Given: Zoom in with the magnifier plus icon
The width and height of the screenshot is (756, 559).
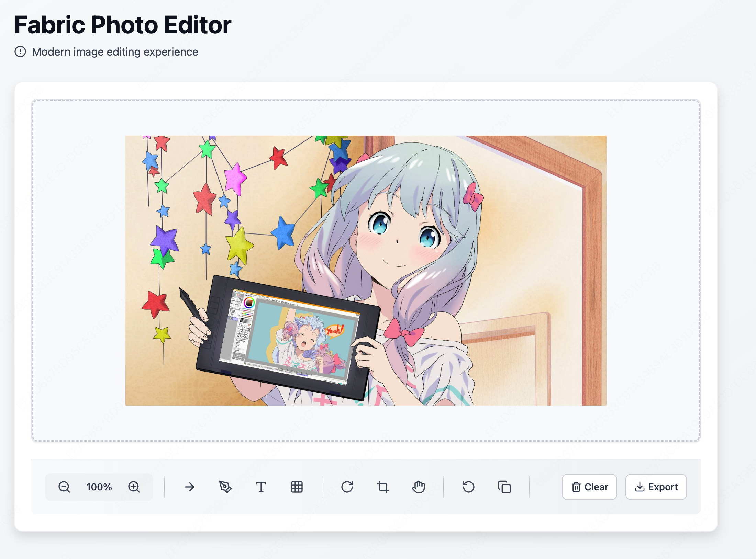Looking at the screenshot, I should 134,487.
